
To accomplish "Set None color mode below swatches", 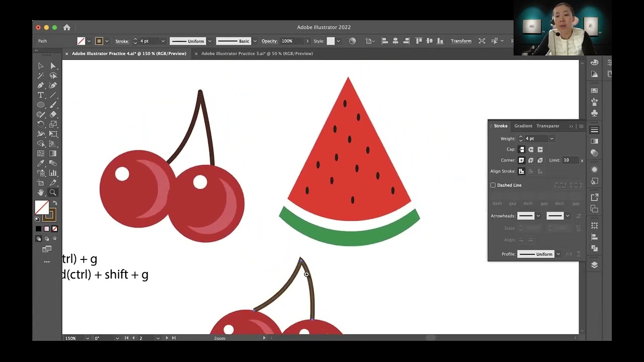I will pyautogui.click(x=55, y=229).
